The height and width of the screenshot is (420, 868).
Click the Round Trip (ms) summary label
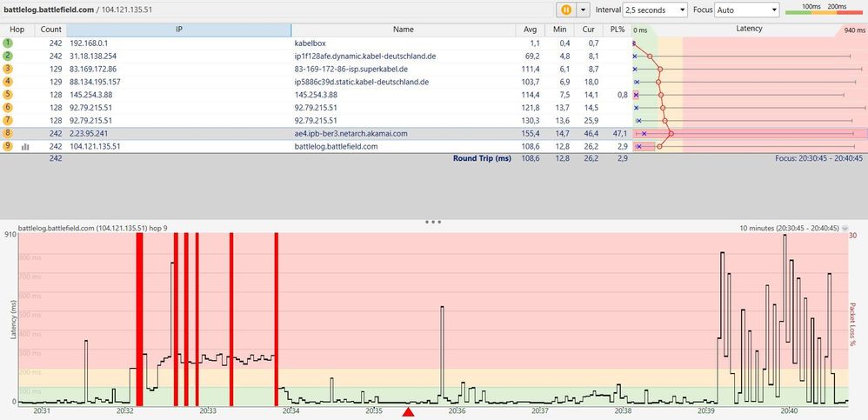coord(482,158)
